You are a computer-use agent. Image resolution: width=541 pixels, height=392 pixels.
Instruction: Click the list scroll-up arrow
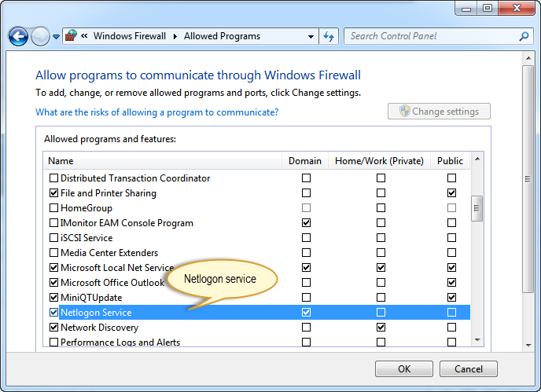coord(477,159)
